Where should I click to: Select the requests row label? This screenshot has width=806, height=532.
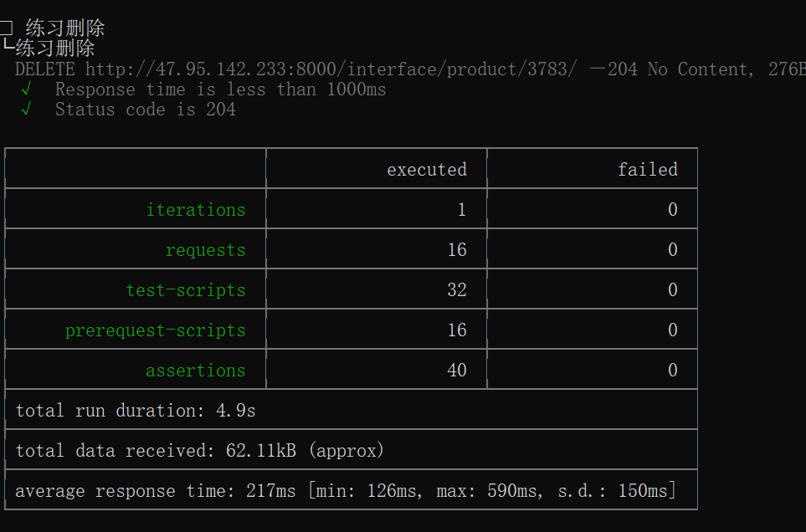(205, 250)
